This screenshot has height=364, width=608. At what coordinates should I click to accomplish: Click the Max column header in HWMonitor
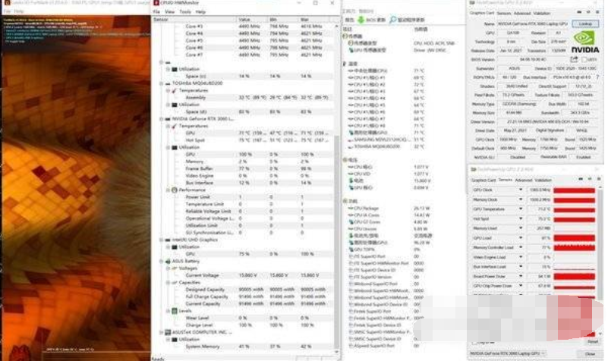(314, 20)
